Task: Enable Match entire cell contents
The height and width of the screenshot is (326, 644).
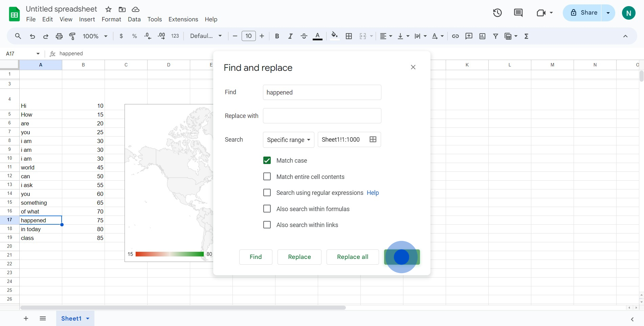Action: click(x=267, y=177)
